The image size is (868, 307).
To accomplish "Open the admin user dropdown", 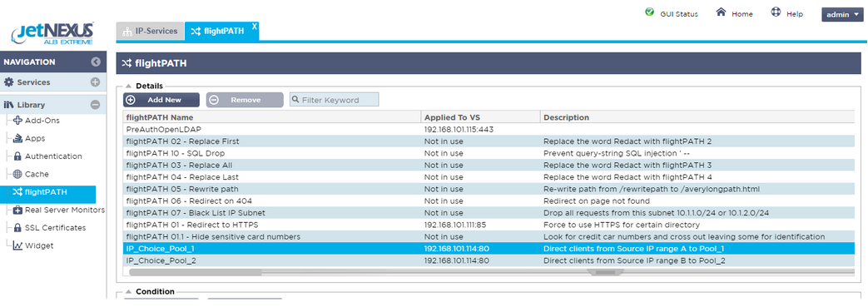I will (841, 14).
